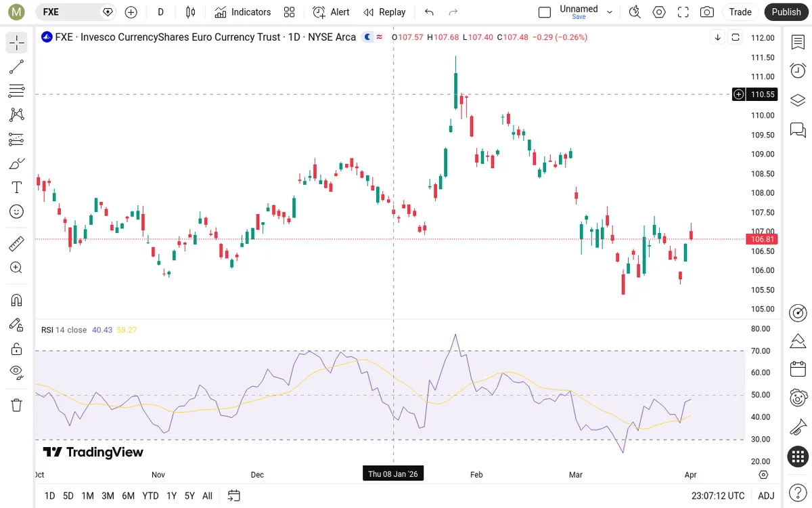Show All available data range
This screenshot has width=812, height=508.
coord(207,496)
